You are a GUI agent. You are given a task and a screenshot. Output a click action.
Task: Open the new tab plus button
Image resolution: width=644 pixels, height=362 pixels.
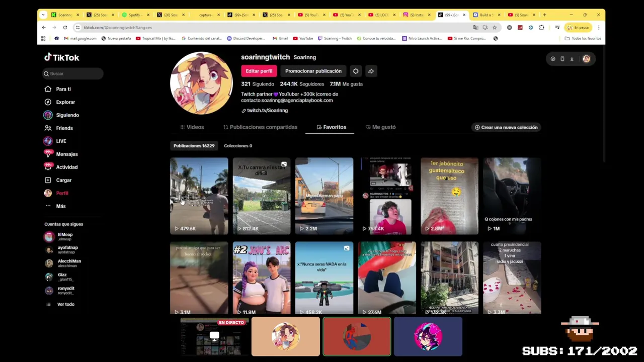(544, 15)
